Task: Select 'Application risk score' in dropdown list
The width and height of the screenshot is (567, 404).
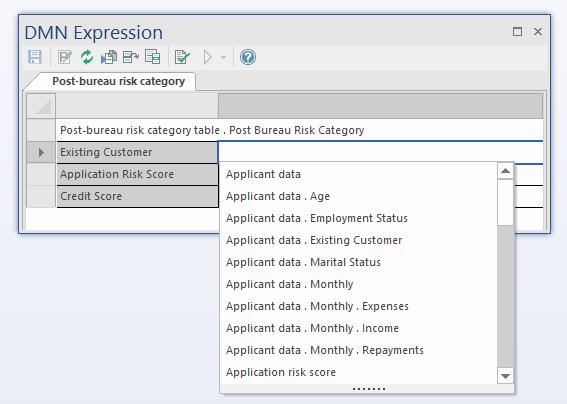Action: coord(281,372)
